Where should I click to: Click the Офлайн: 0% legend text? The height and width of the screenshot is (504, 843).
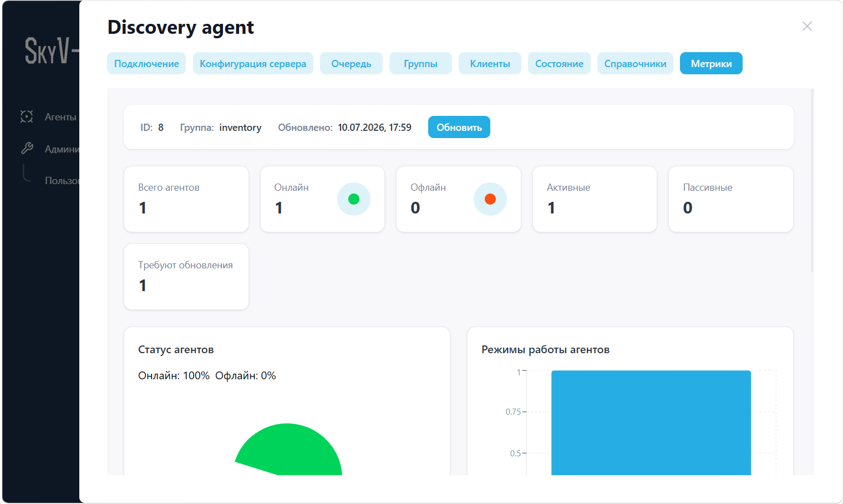pos(245,375)
